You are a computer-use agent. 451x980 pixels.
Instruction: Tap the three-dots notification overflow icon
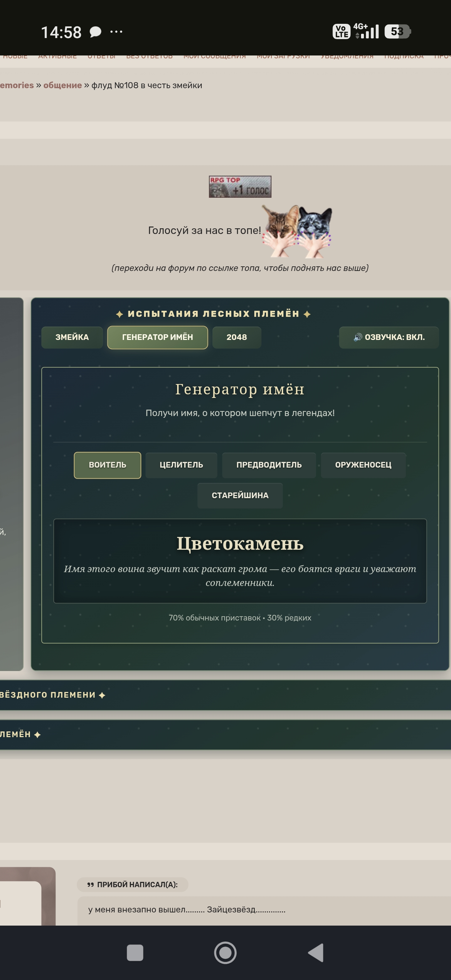point(116,32)
